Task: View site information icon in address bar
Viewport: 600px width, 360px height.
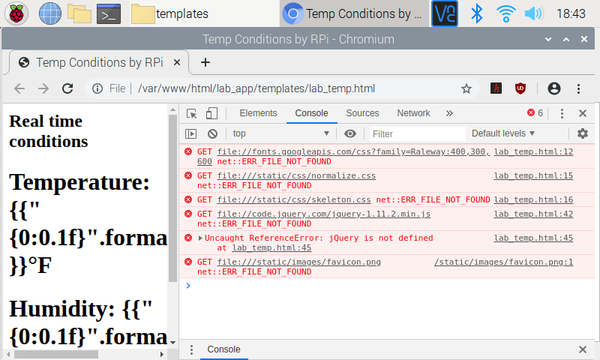Action: coord(97,89)
